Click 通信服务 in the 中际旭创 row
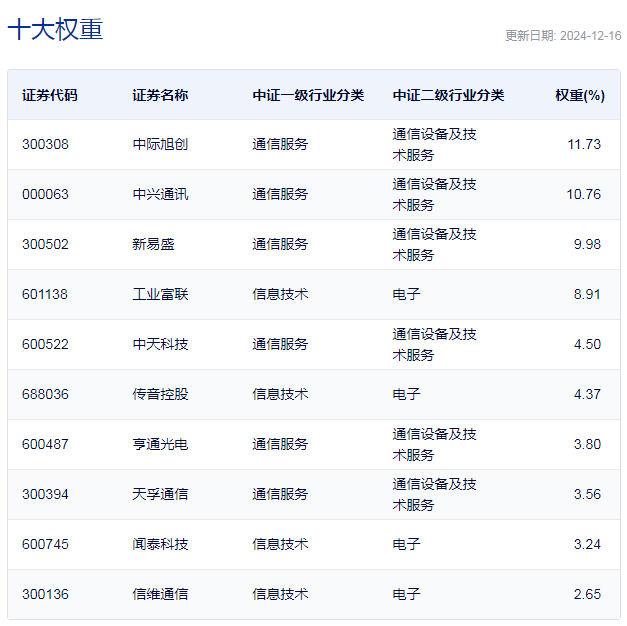Image resolution: width=627 pixels, height=626 pixels. pos(280,144)
